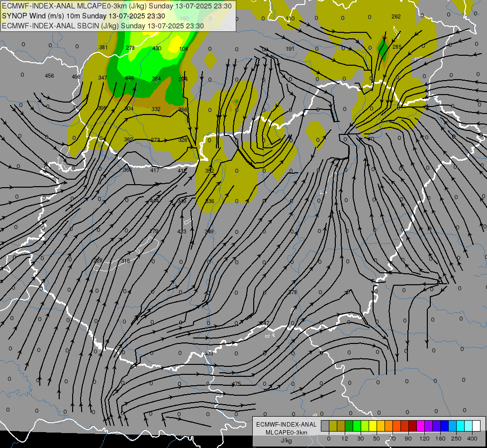
Task: Click the legend tick label 120
Action: (x=424, y=439)
